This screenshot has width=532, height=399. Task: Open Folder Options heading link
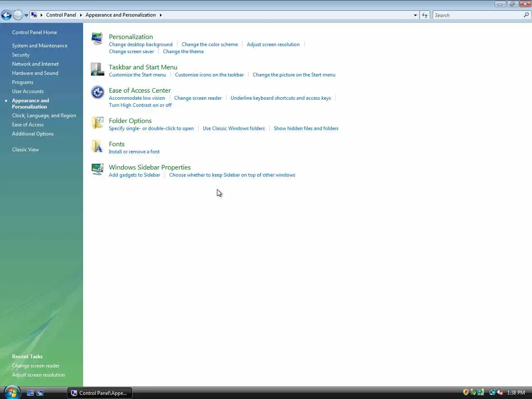pos(130,121)
